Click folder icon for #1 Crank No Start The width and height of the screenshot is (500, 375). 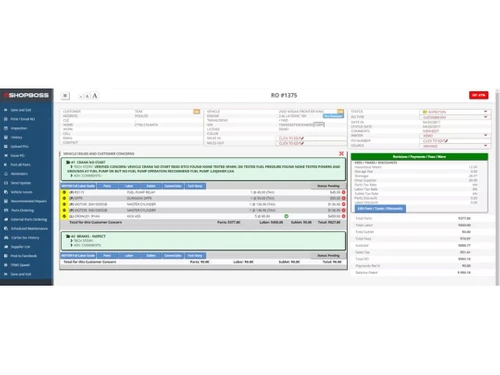click(x=68, y=162)
